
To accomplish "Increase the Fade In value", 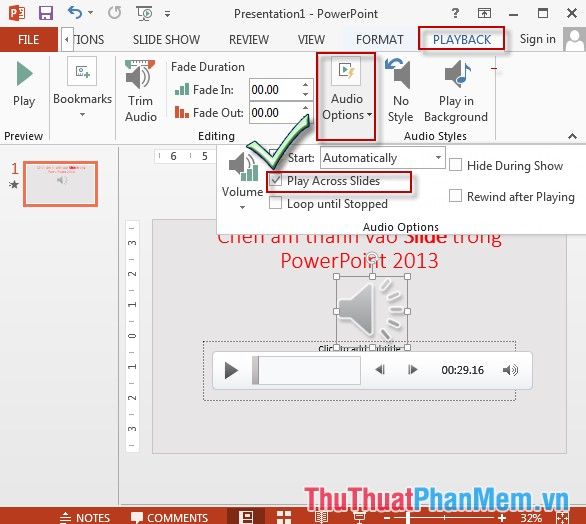I will pyautogui.click(x=306, y=85).
